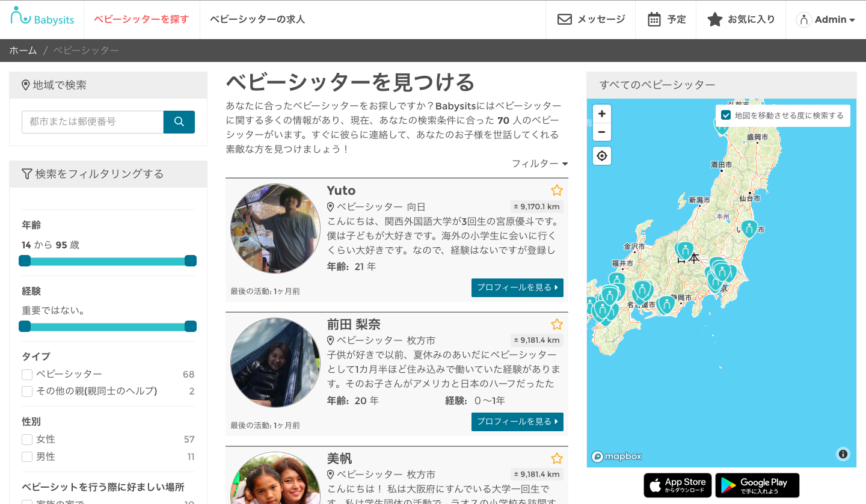Viewport: 866px width, 504px height.
Task: Open Yuto's profile photo
Action: pyautogui.click(x=275, y=229)
